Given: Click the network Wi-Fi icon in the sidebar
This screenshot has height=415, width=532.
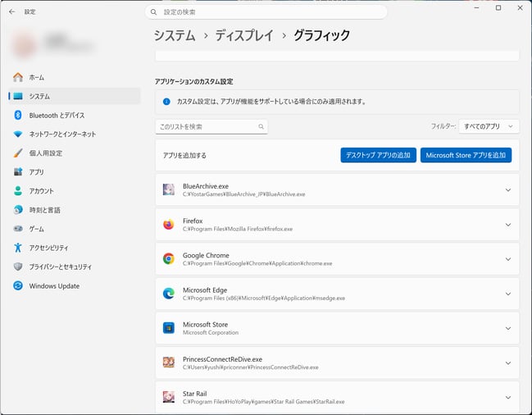Looking at the screenshot, I should point(18,134).
